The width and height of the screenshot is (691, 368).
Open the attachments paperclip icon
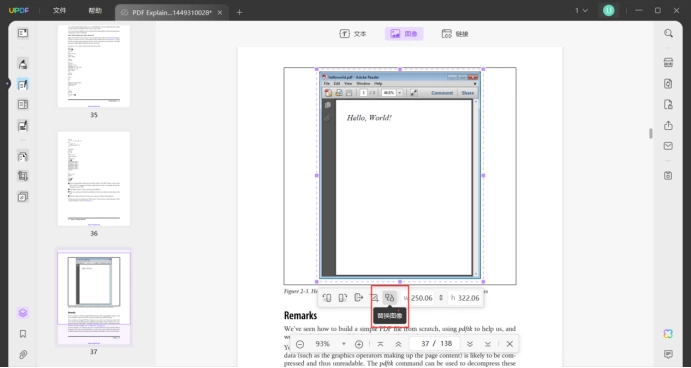click(23, 354)
